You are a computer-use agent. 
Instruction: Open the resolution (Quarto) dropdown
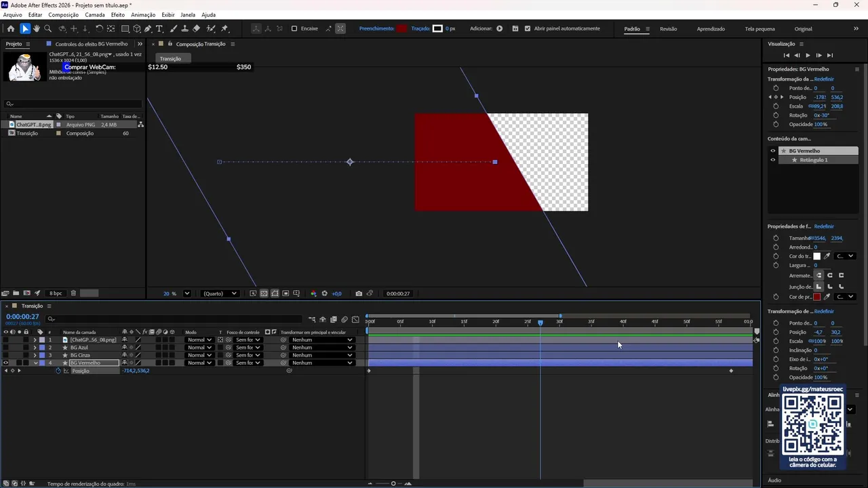pyautogui.click(x=220, y=293)
